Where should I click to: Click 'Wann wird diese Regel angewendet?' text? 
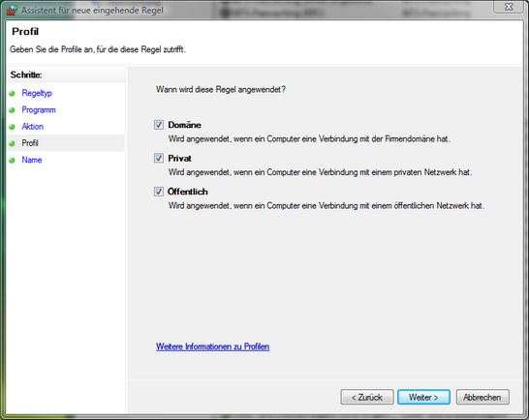click(221, 90)
